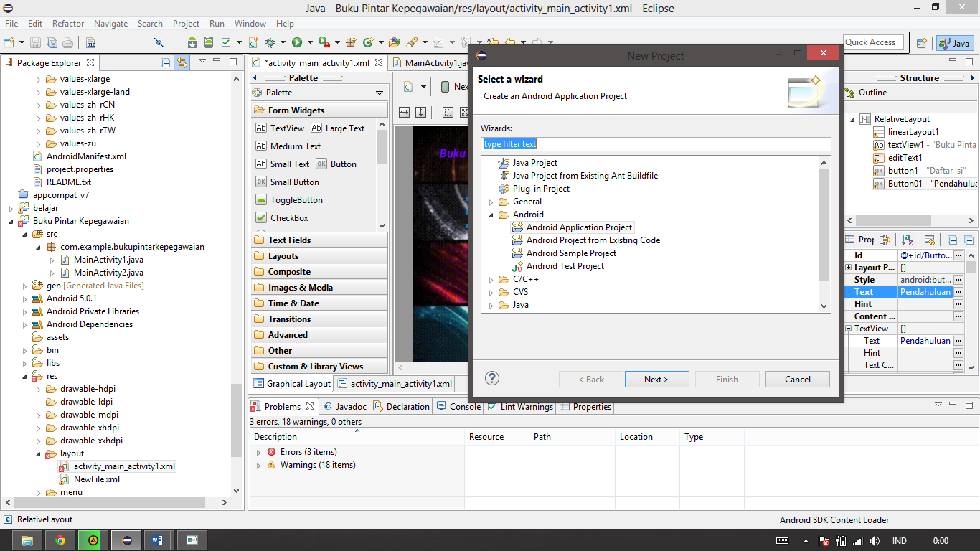Launch the Android SDK Manager icon
The image size is (980, 551).
(x=193, y=43)
